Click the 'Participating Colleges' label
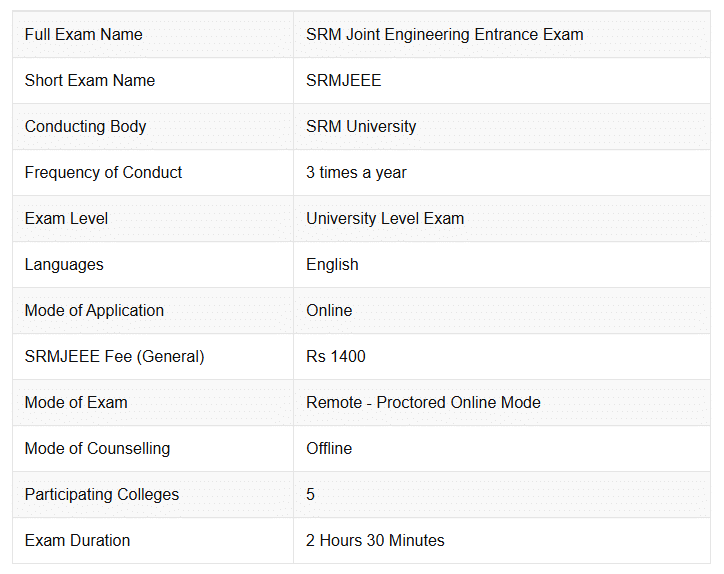 [x=102, y=495]
